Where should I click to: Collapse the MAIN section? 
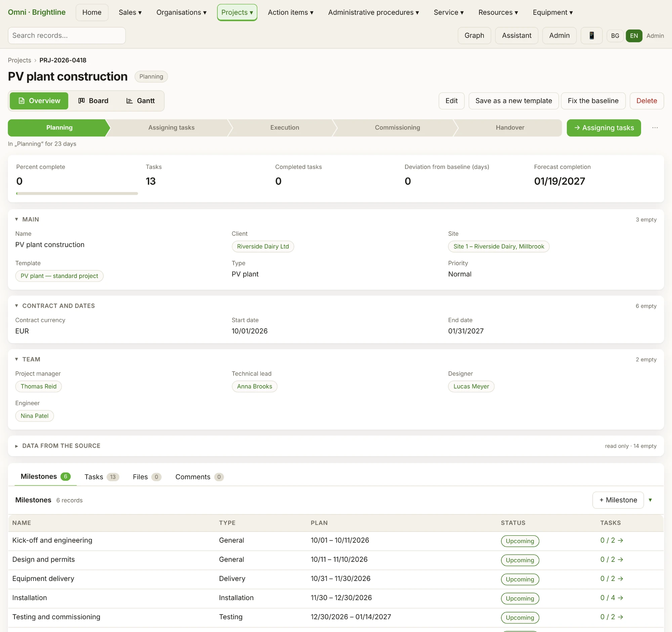[27, 219]
